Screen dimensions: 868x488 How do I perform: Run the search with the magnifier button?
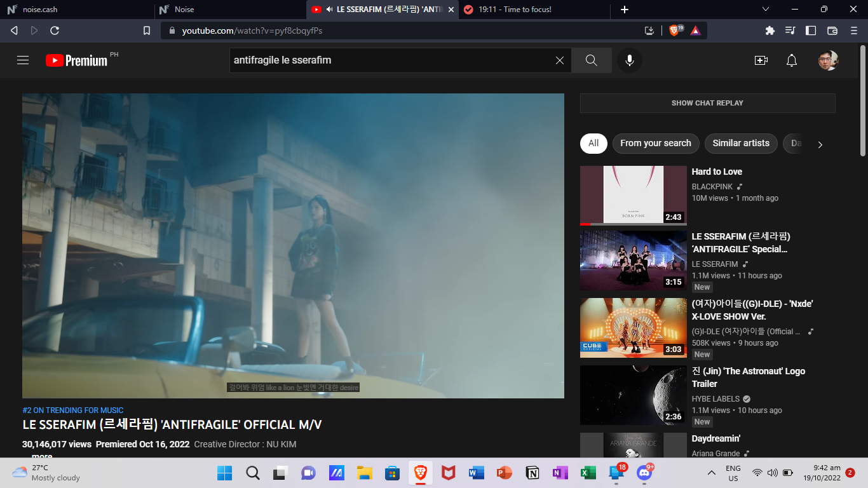click(x=592, y=60)
